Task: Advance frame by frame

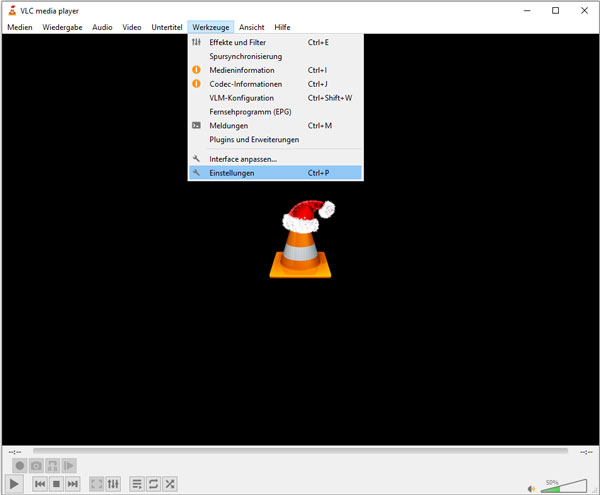Action: [69, 466]
